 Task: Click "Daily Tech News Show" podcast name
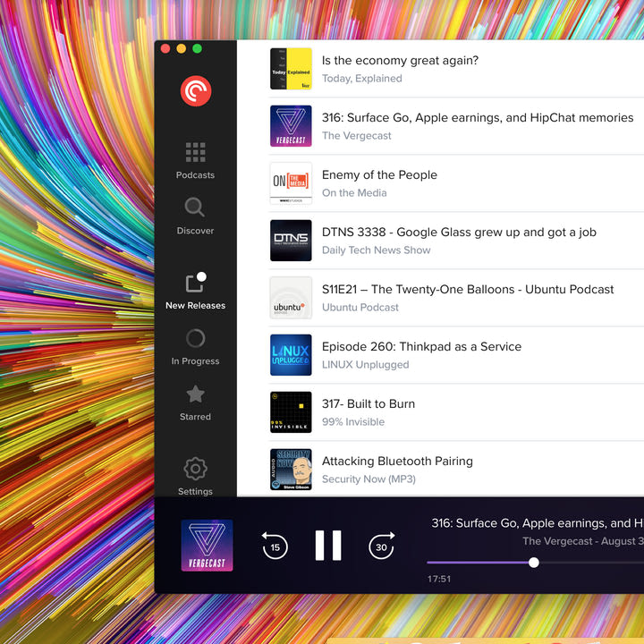coord(377,250)
